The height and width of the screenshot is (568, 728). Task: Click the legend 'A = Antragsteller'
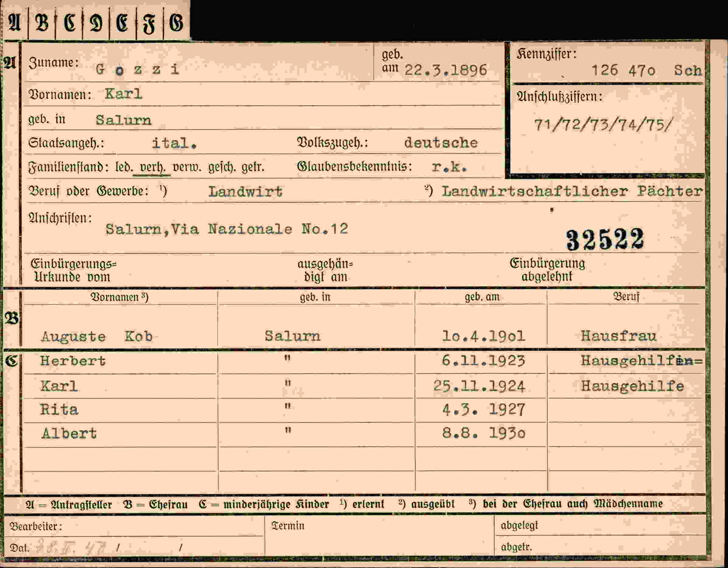[69, 505]
